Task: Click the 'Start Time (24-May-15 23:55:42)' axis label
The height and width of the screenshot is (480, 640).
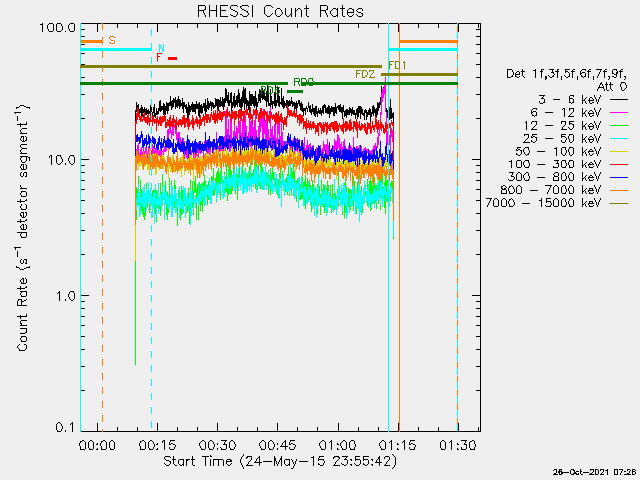Action: [x=280, y=462]
